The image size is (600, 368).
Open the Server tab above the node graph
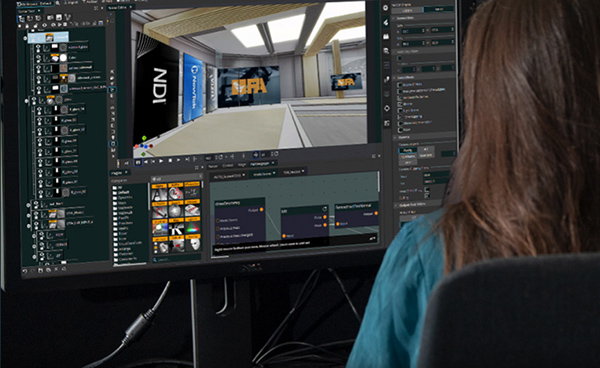(x=213, y=166)
